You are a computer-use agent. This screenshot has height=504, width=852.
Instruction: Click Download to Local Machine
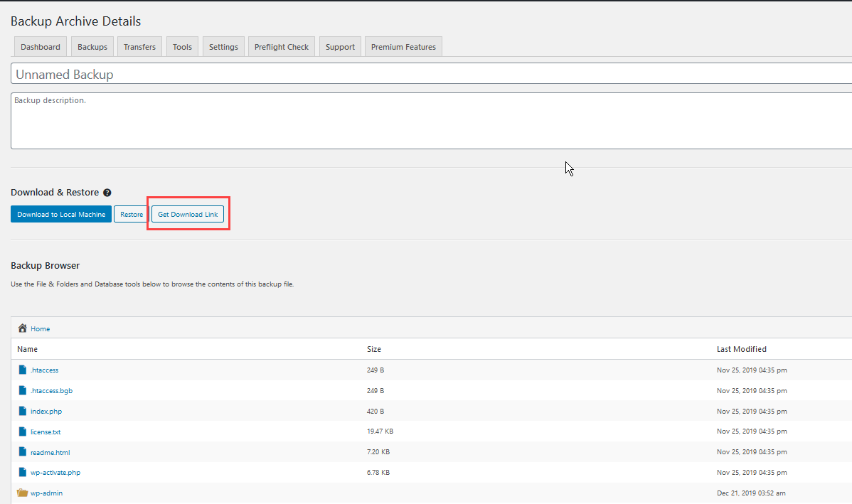[60, 213]
